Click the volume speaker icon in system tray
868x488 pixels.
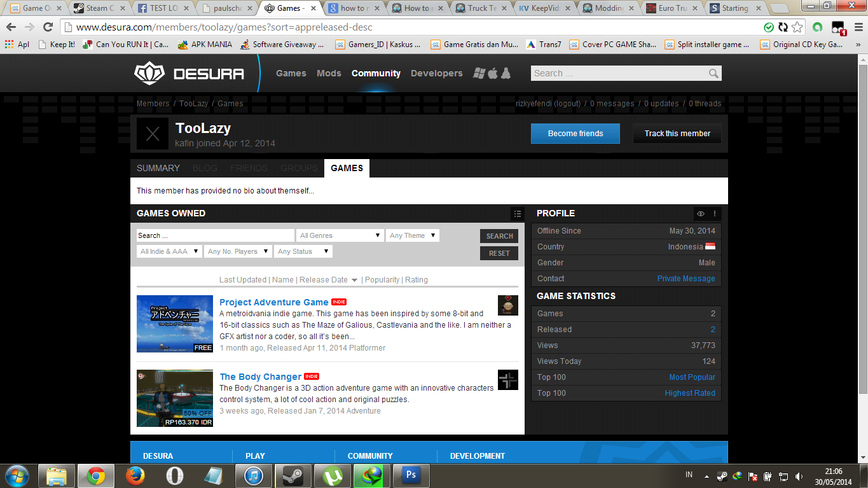pyautogui.click(x=798, y=476)
